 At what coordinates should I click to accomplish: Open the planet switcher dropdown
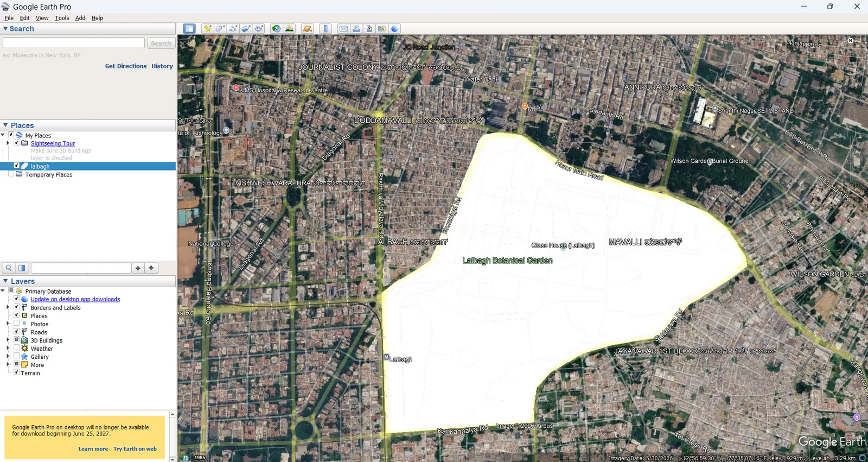308,29
